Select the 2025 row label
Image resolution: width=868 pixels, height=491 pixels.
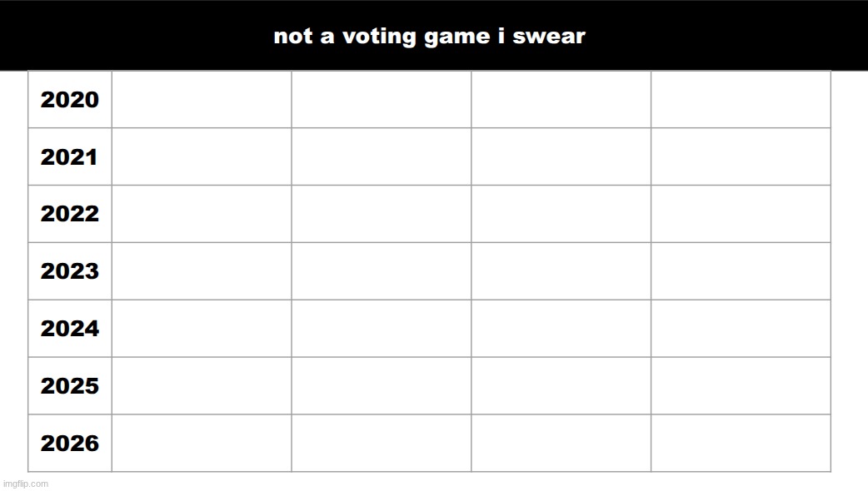point(70,386)
